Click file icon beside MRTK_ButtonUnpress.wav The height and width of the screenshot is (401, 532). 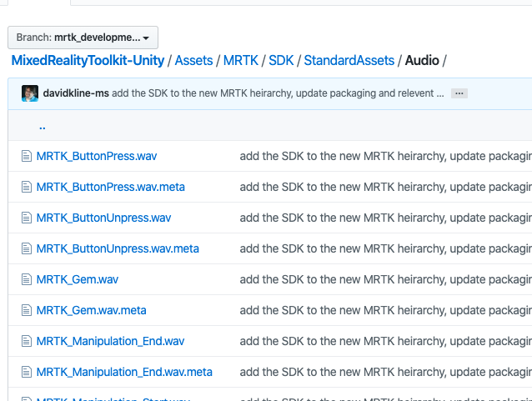(x=26, y=218)
